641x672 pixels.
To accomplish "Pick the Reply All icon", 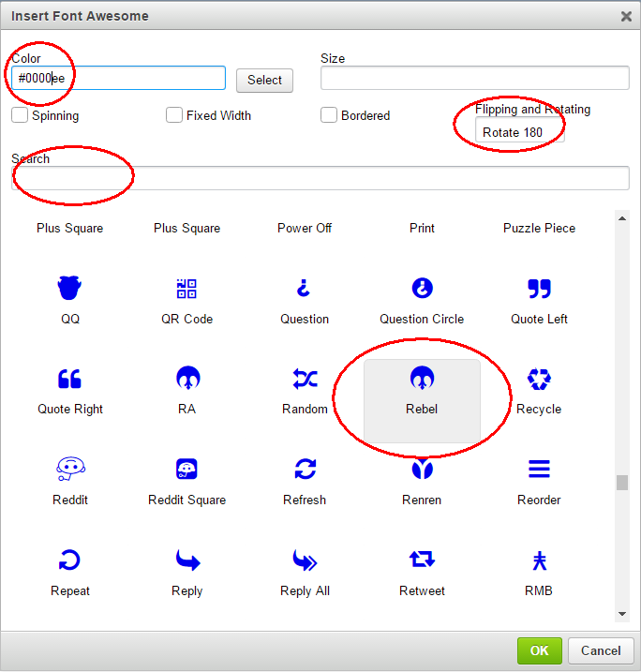I will tap(305, 560).
